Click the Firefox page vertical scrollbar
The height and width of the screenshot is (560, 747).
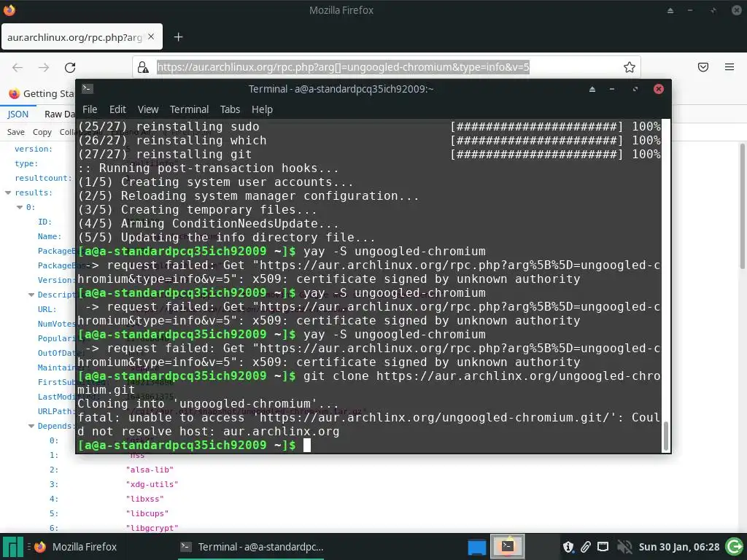click(x=742, y=206)
